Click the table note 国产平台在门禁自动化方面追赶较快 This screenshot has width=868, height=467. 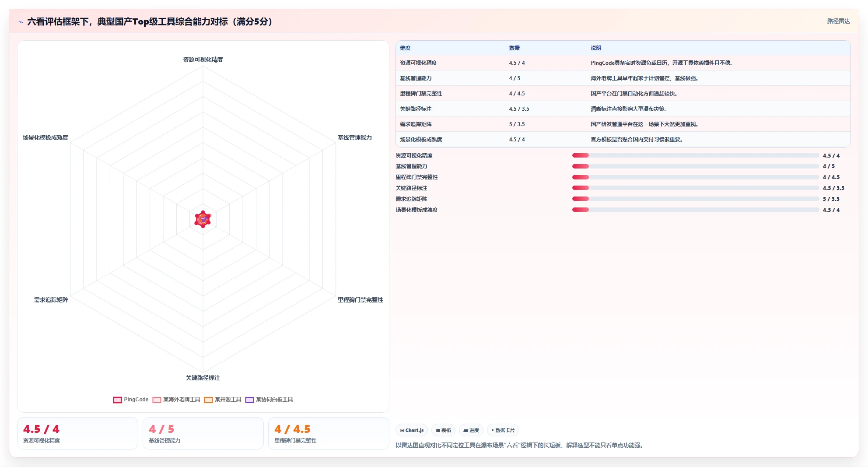(x=634, y=94)
